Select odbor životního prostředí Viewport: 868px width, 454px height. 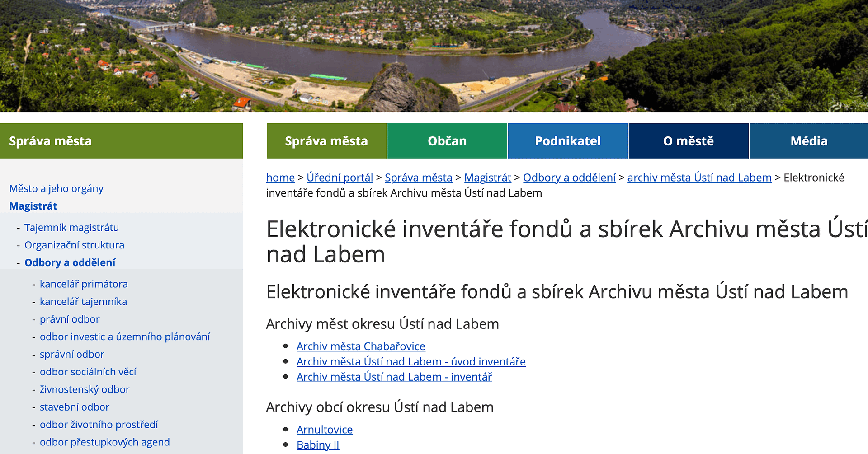click(99, 425)
